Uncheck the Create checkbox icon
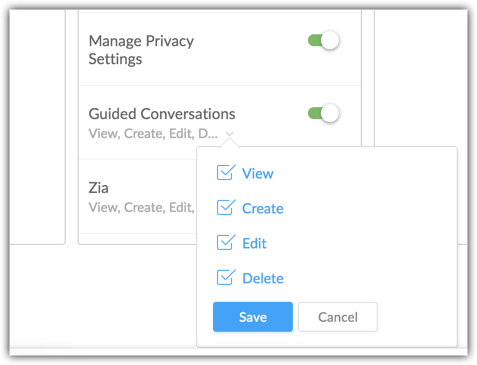 coord(226,208)
